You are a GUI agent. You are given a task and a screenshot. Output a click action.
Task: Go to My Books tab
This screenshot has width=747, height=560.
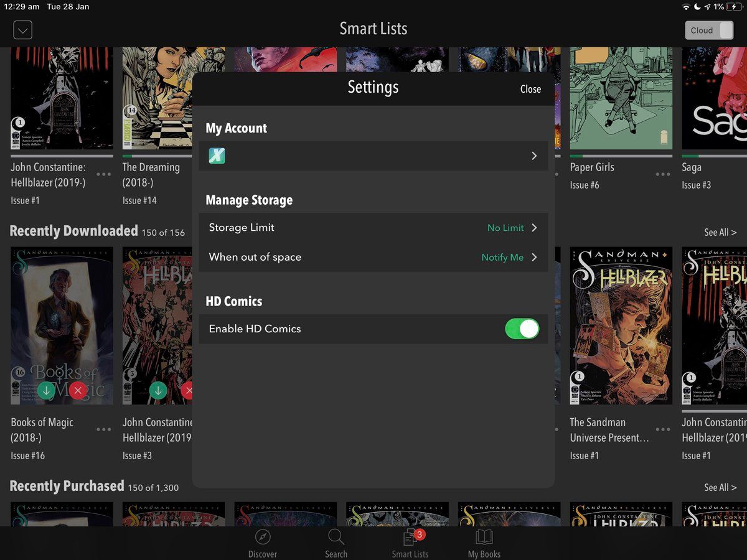tap(484, 539)
